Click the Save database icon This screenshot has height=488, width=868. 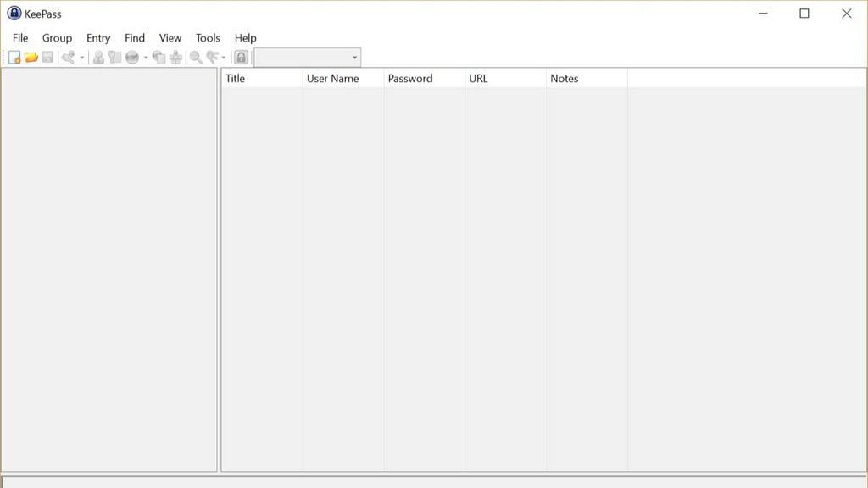point(47,57)
